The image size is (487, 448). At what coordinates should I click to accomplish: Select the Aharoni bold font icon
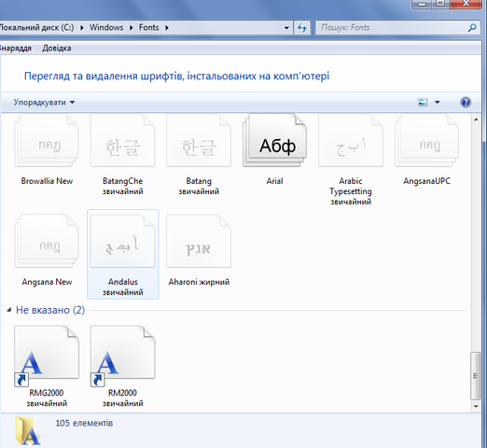[x=199, y=241]
